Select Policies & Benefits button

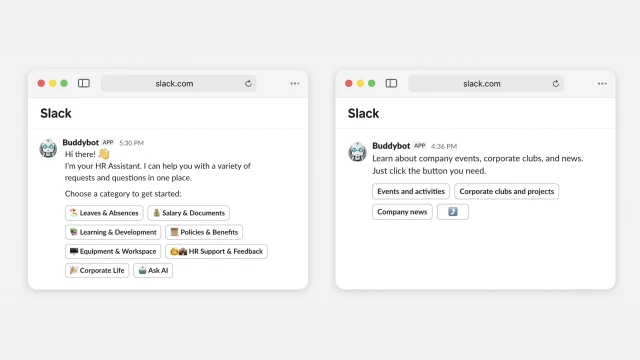(204, 232)
